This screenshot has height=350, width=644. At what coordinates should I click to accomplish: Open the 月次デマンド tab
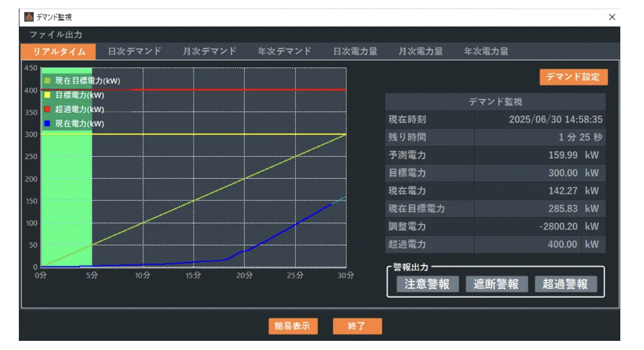click(x=210, y=52)
